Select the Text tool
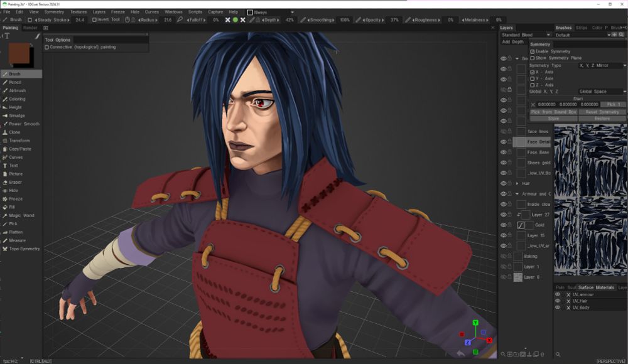The height and width of the screenshot is (364, 628). 21,166
